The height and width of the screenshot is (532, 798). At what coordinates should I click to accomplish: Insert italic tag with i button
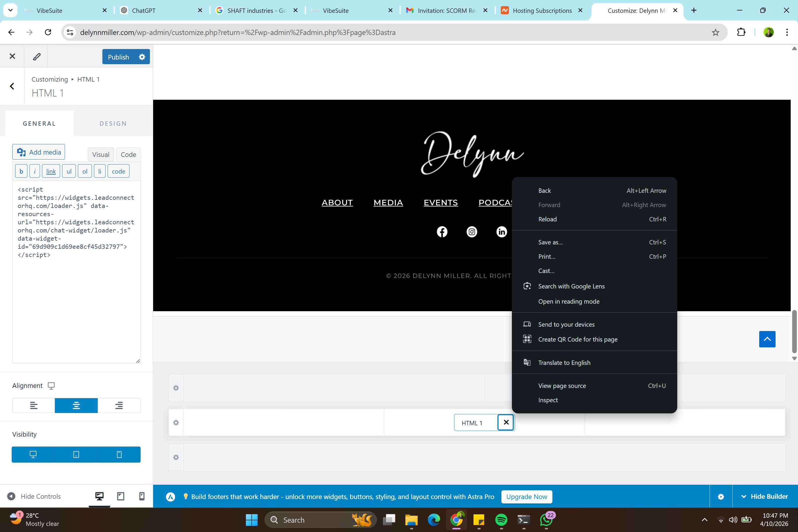coord(35,171)
